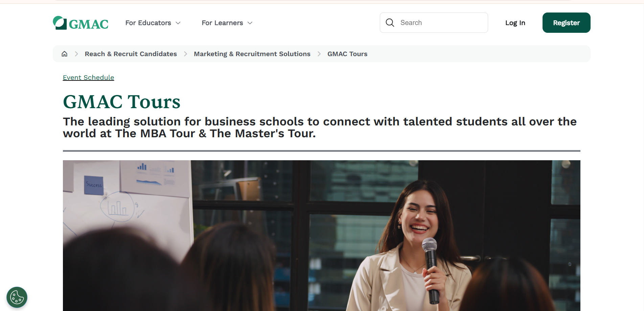The height and width of the screenshot is (311, 644).
Task: Click the search magnifier icon
Action: (390, 23)
